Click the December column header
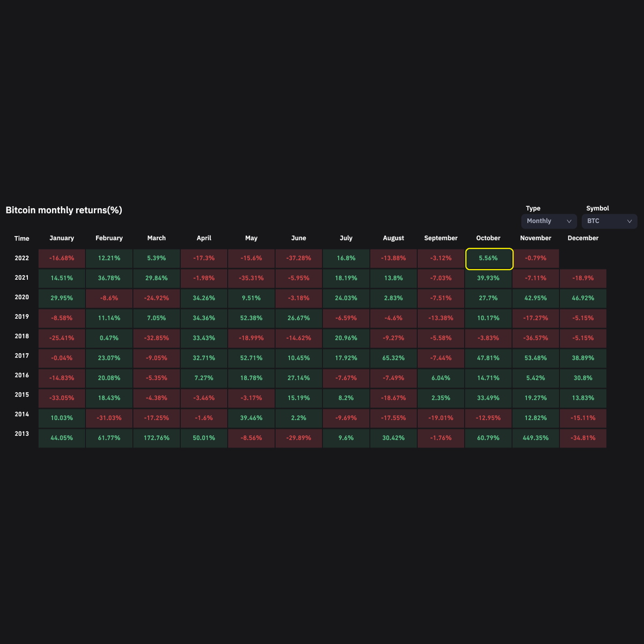 click(x=583, y=238)
